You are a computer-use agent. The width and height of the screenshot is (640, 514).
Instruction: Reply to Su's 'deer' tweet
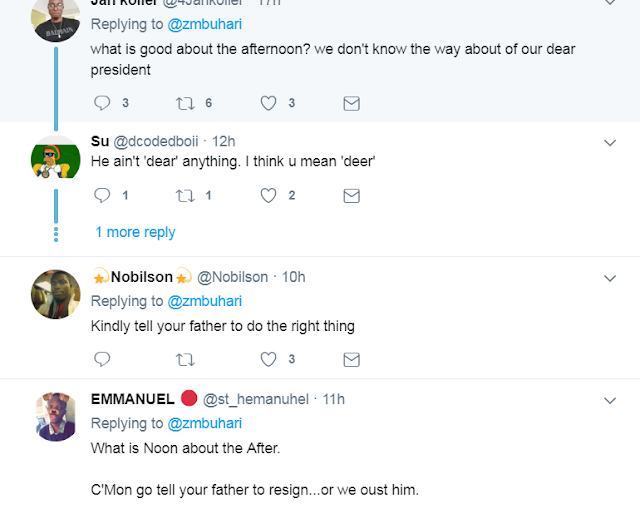[x=102, y=196]
